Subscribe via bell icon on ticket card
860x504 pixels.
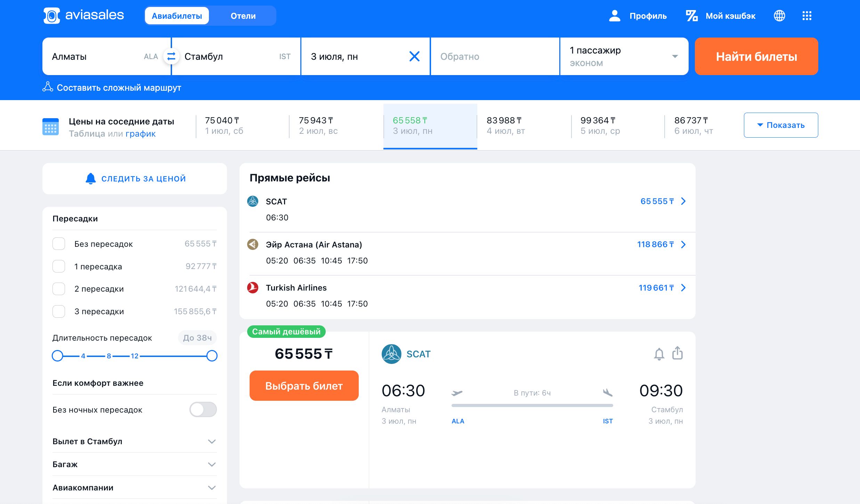point(659,354)
